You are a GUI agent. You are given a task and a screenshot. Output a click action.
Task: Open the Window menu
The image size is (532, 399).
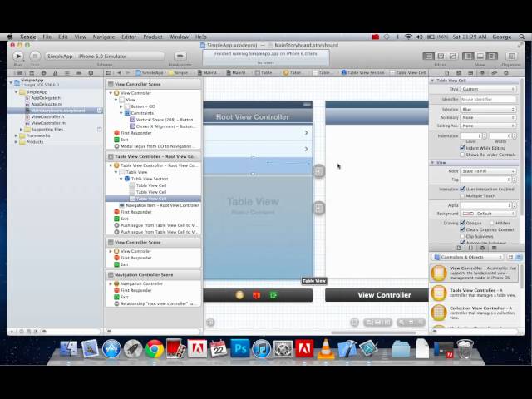coord(179,37)
